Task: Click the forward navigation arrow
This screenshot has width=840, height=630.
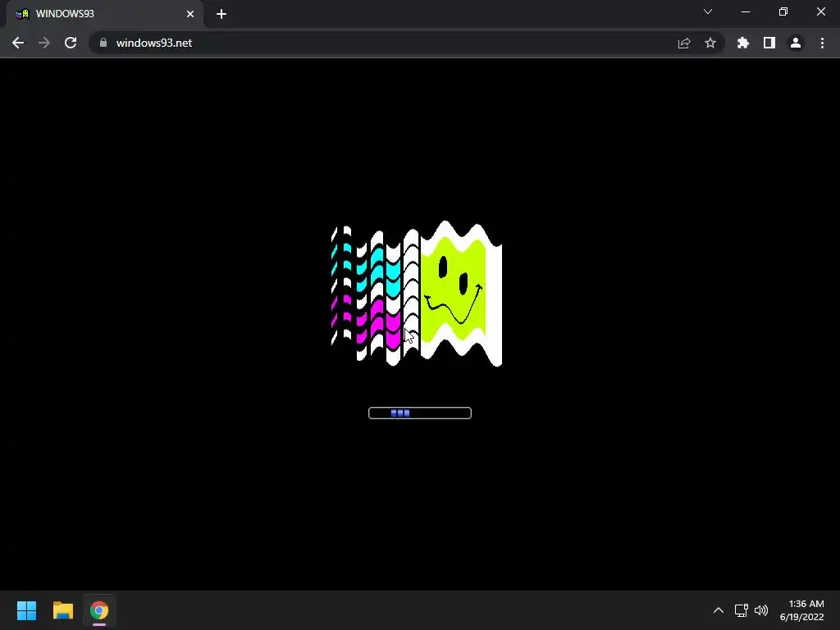Action: tap(44, 43)
